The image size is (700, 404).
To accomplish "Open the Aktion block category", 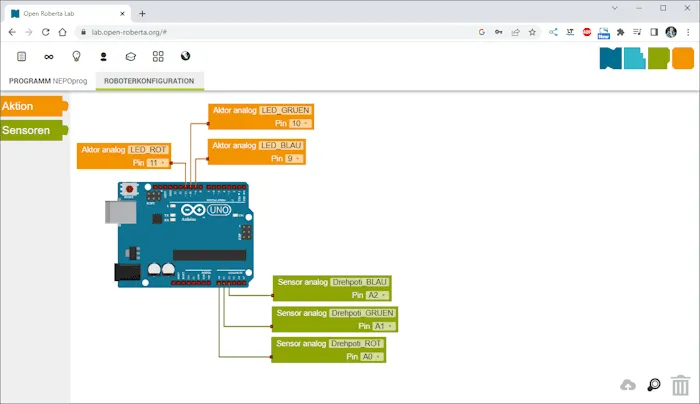I will pos(30,106).
